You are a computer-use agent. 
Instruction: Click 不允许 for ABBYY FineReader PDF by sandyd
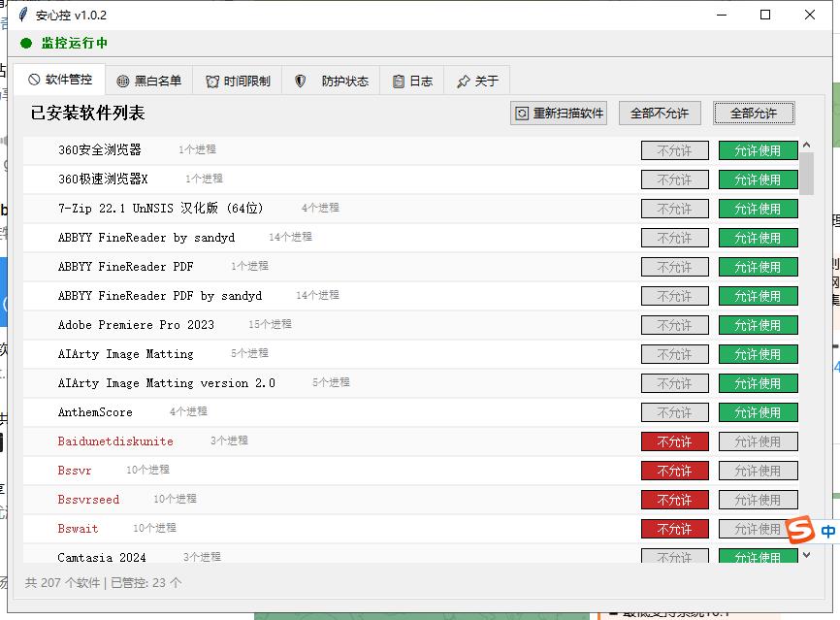(x=675, y=296)
